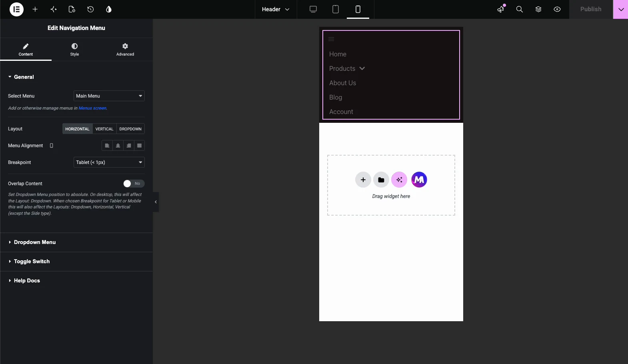
Task: Click the pink AI builder sparkle button
Action: point(399,180)
